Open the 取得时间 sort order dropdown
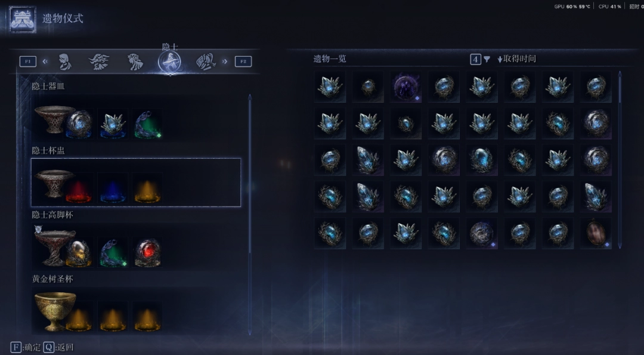 click(516, 58)
